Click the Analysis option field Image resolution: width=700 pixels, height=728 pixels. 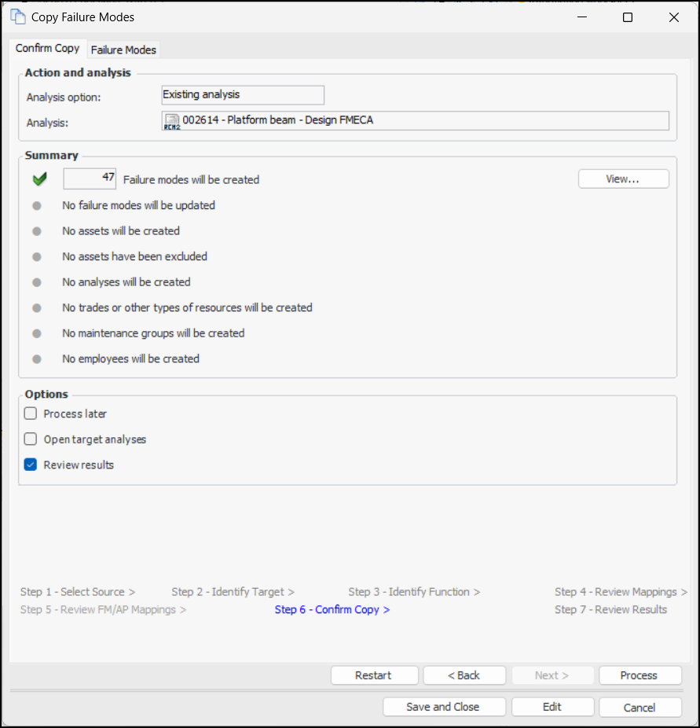point(243,94)
